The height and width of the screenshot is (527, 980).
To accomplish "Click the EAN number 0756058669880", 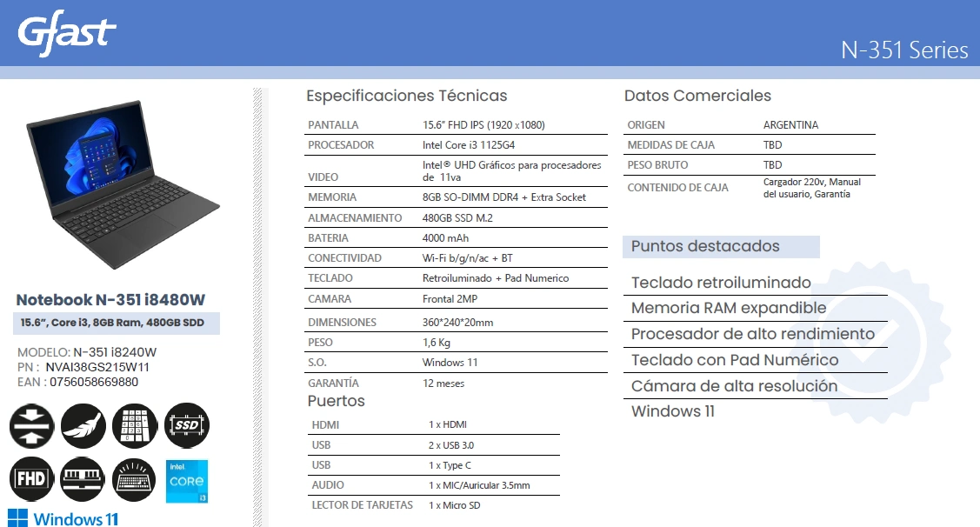I will click(x=94, y=382).
